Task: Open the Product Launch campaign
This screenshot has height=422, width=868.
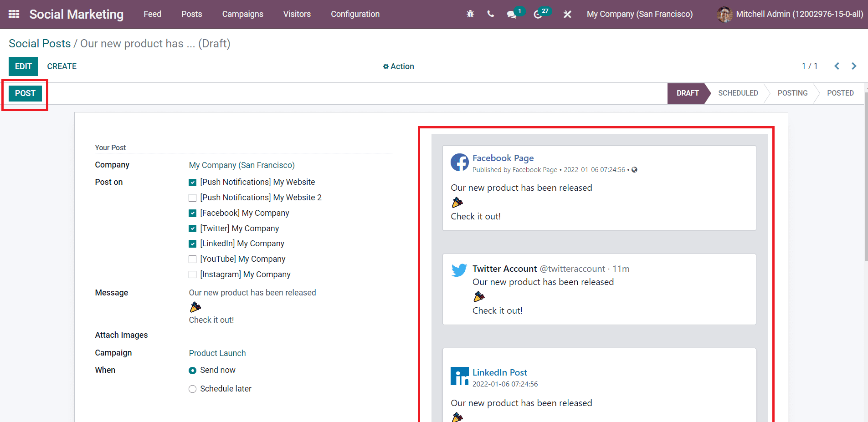Action: 217,353
